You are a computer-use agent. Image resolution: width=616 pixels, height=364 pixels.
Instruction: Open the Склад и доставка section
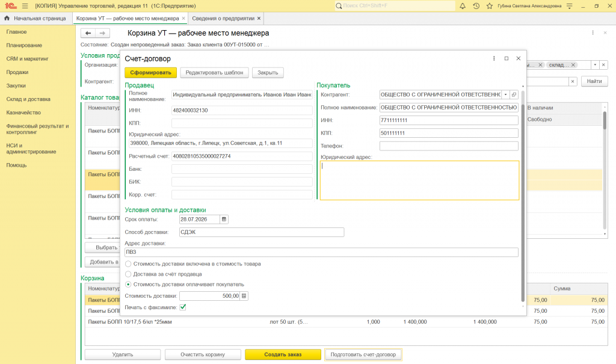(28, 99)
